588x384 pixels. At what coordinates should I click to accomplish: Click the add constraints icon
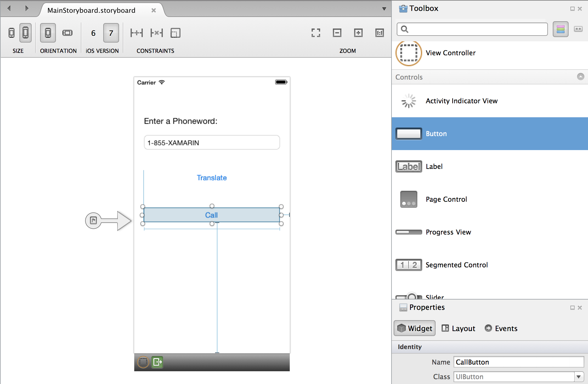tap(136, 33)
